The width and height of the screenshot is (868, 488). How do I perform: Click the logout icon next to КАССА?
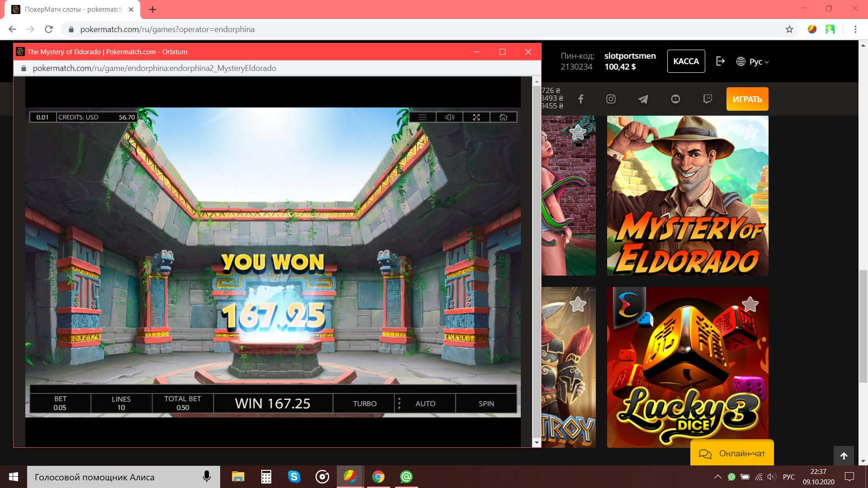721,61
